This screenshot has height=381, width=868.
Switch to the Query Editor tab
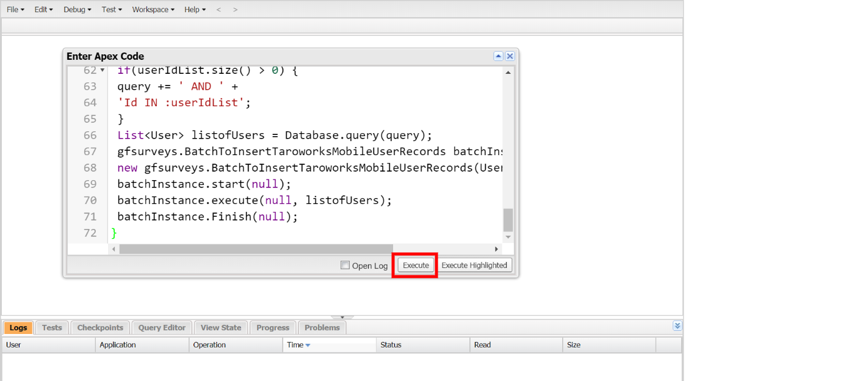(162, 328)
